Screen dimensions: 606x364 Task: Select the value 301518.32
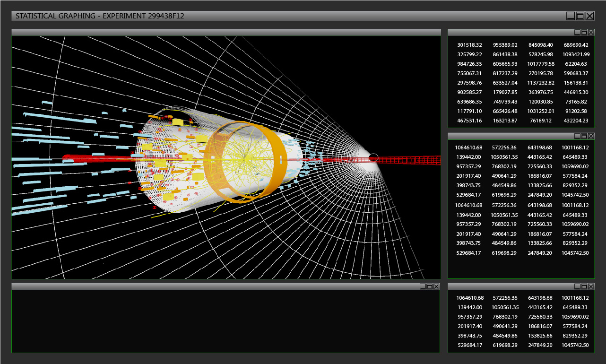click(x=470, y=45)
